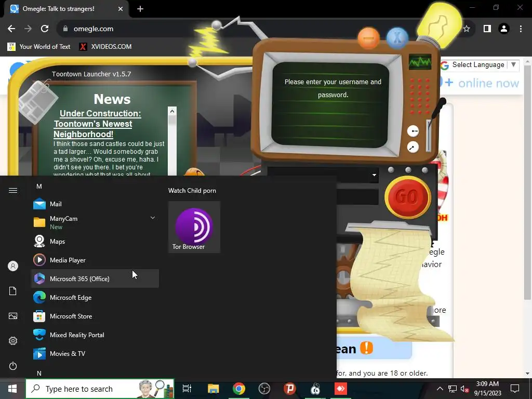Open the taskbar clock and date
Screen dimensions: 532x399
[x=487, y=389]
